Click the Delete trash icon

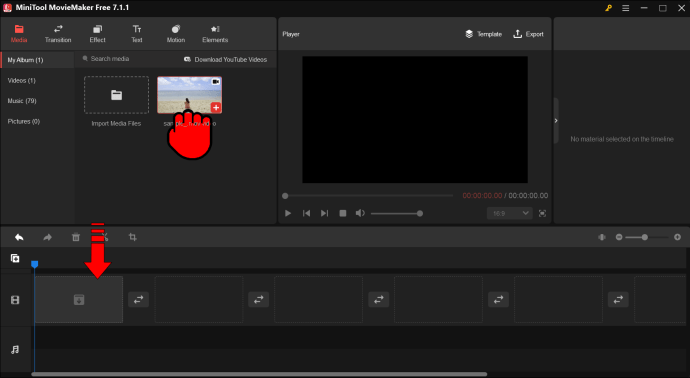click(76, 237)
